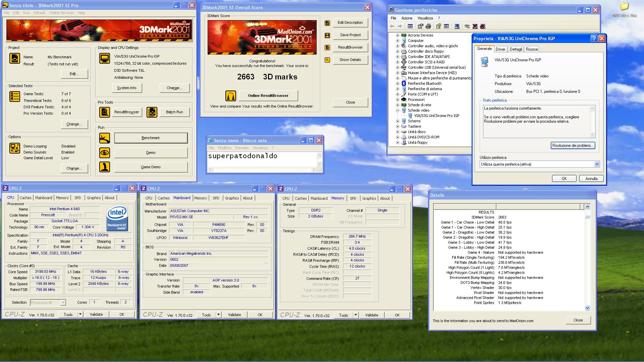The height and width of the screenshot is (362, 644).
Task: Click scroll-down arrow in Details results list
Action: click(587, 308)
